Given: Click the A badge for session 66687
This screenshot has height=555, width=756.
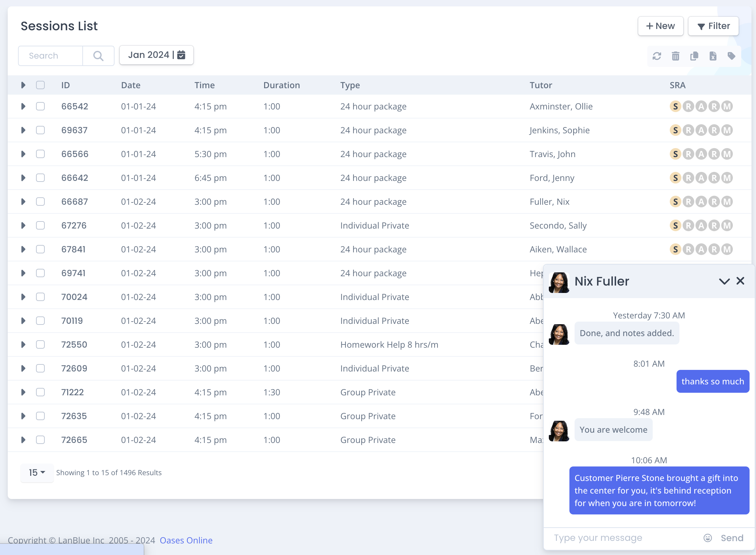Looking at the screenshot, I should 701,202.
